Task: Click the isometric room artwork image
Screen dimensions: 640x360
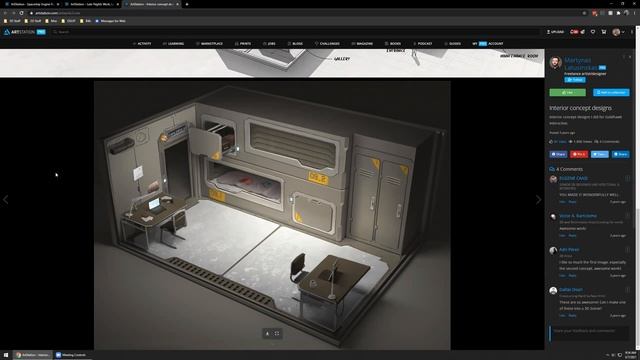Action: [x=272, y=215]
